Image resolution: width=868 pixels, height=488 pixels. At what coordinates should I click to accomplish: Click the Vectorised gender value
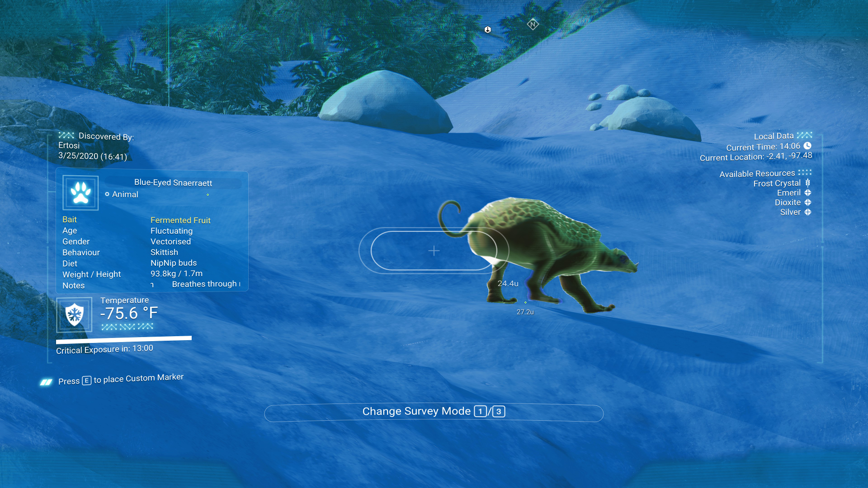pos(170,242)
